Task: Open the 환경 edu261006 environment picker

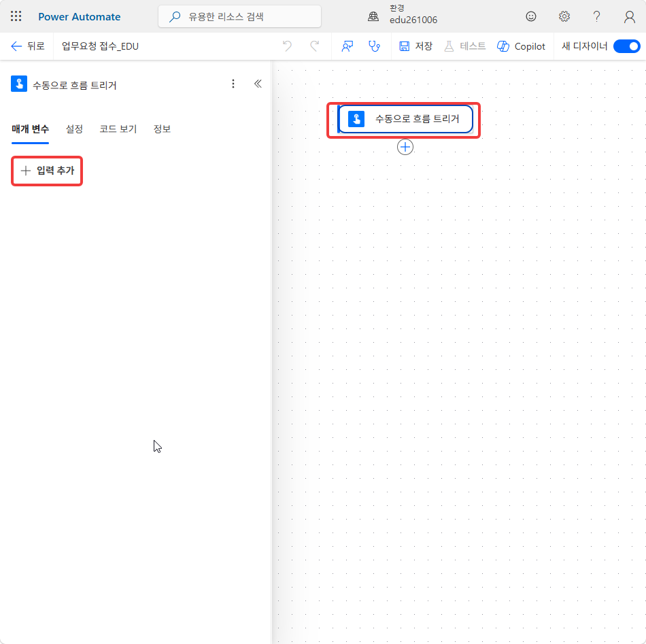Action: pos(403,16)
